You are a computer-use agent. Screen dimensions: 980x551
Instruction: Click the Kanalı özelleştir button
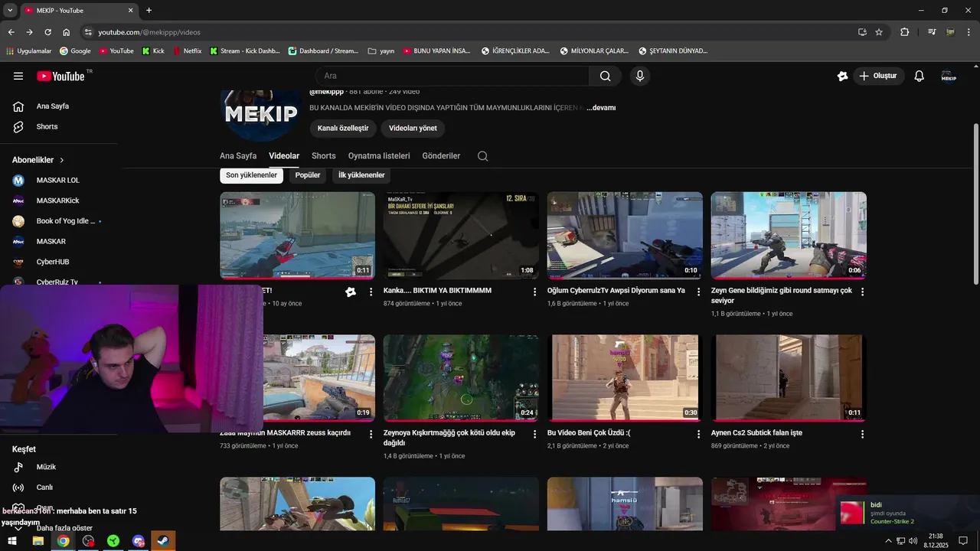(x=343, y=128)
